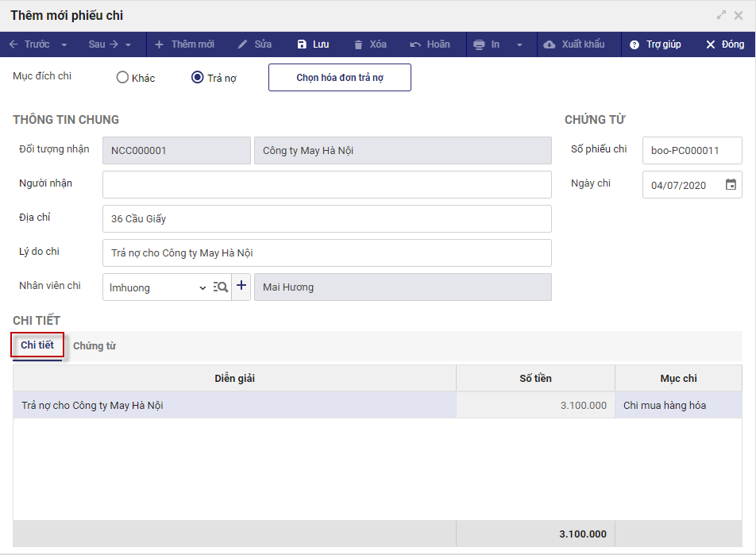Select the Trả nợ radio button
The image size is (756, 555).
coord(197,77)
